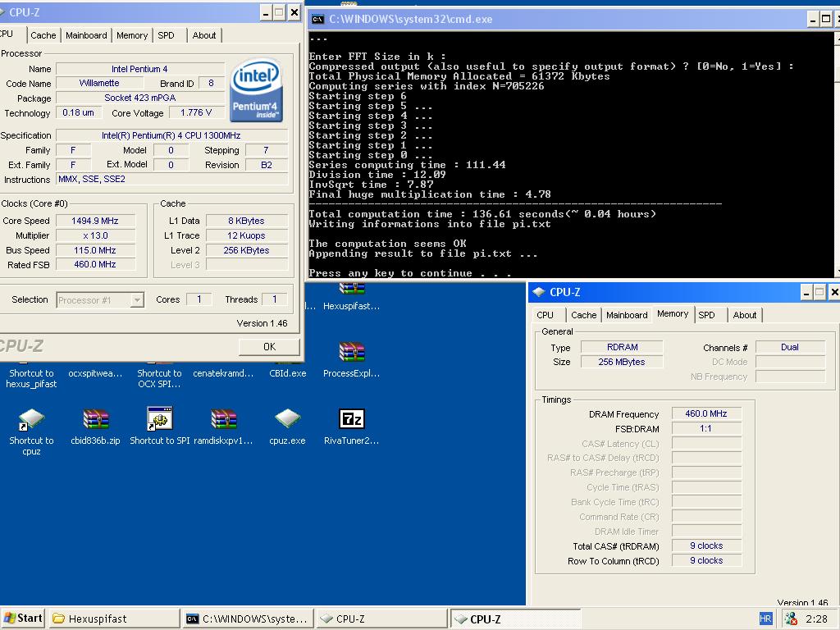
Task: Click the Instructions MMX, SSE, SSE2 value
Action: [x=171, y=179]
